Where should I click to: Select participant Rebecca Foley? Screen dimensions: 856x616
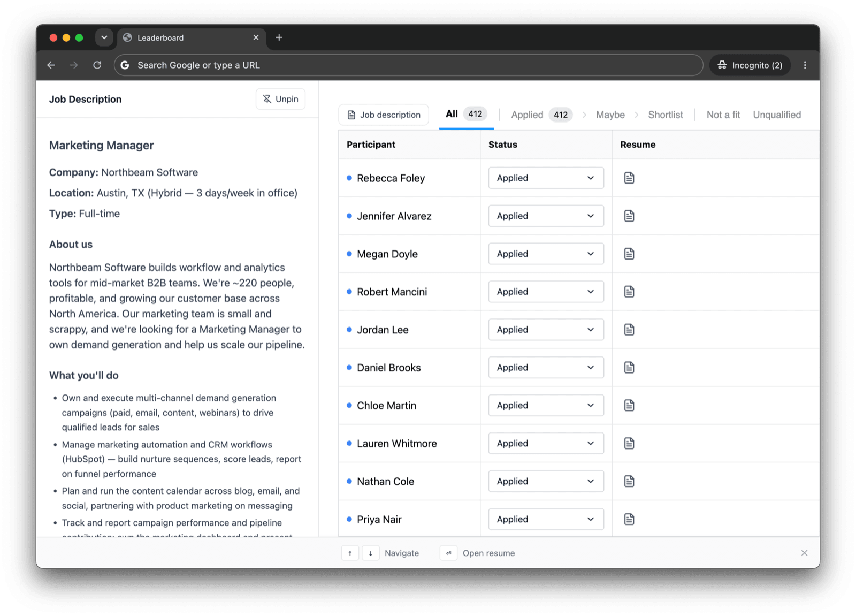coord(391,178)
